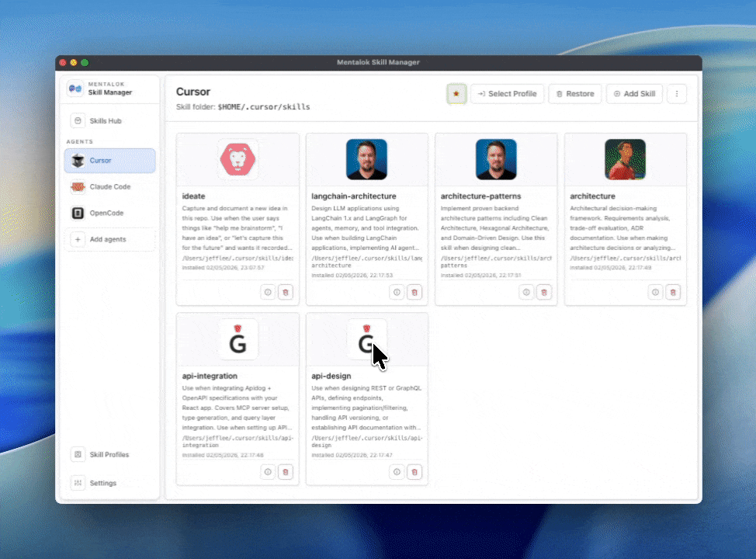Open the Select Profile button
756x559 pixels.
point(507,94)
